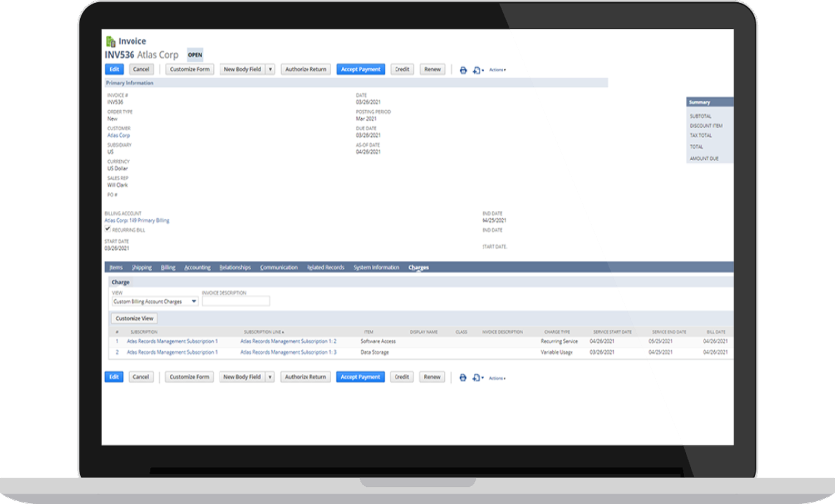Click the Credit button in upper row
The image size is (835, 504).
coord(402,70)
